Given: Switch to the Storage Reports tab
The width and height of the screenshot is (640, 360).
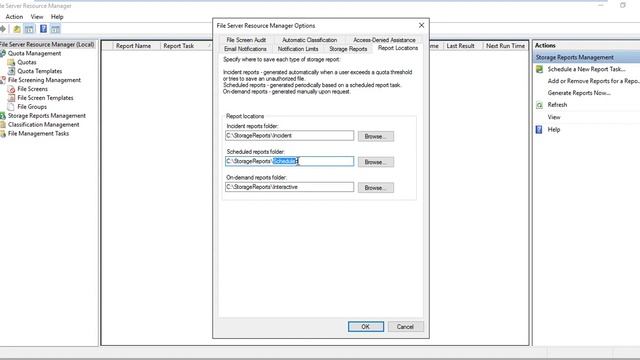Looking at the screenshot, I should point(348,49).
